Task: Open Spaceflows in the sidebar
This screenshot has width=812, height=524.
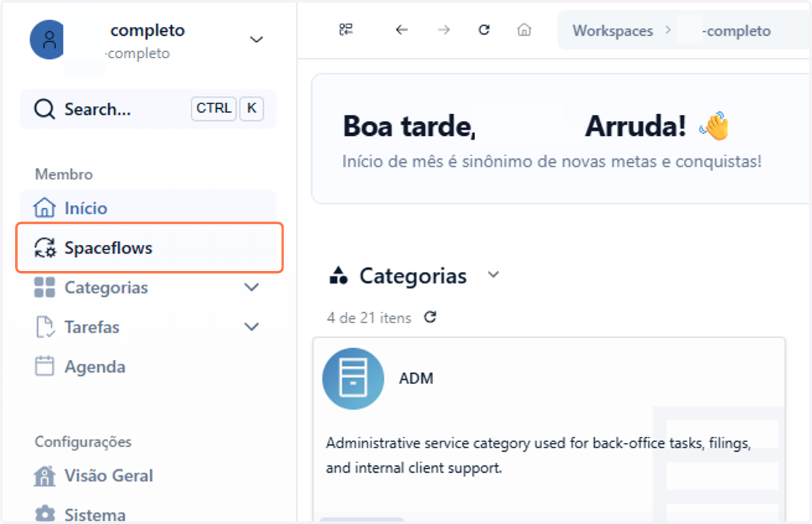Action: 148,247
